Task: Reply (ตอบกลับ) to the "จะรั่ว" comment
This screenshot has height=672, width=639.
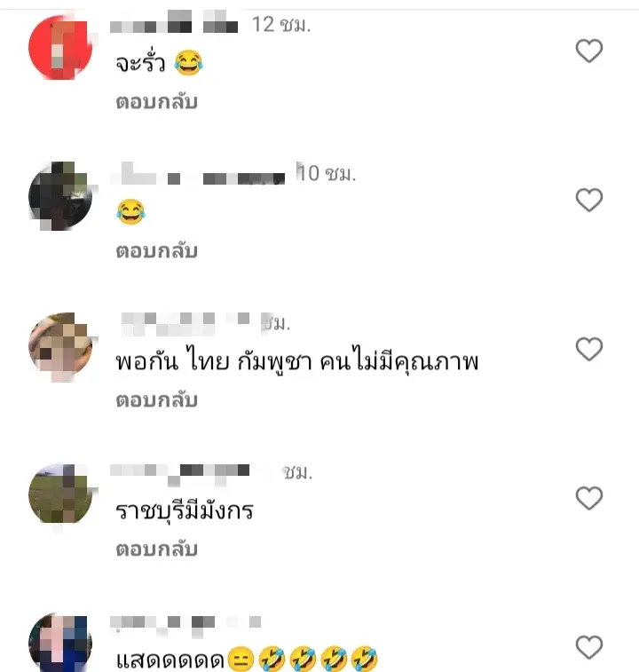Action: click(156, 102)
